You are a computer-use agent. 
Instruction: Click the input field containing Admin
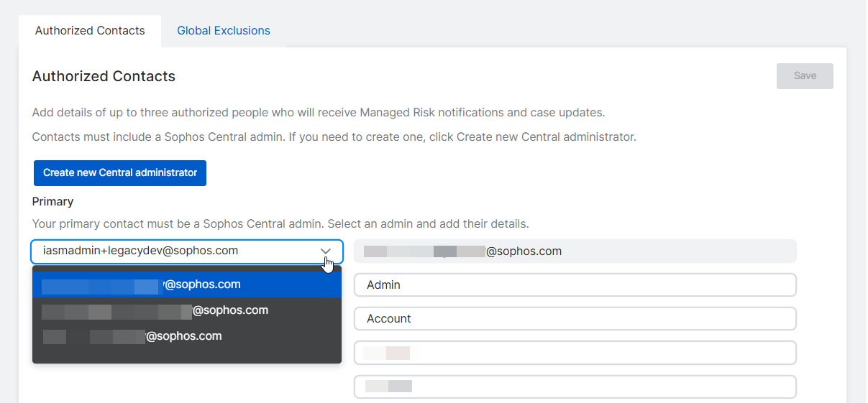575,285
